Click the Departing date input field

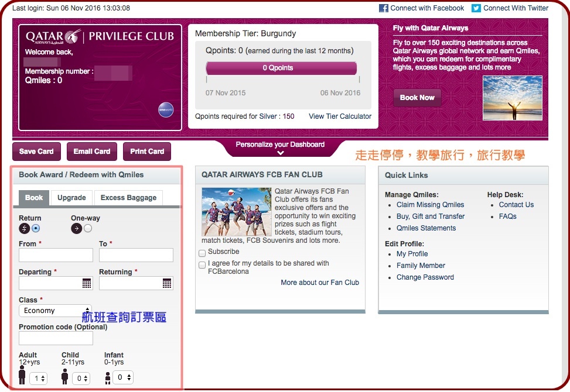pyautogui.click(x=56, y=283)
